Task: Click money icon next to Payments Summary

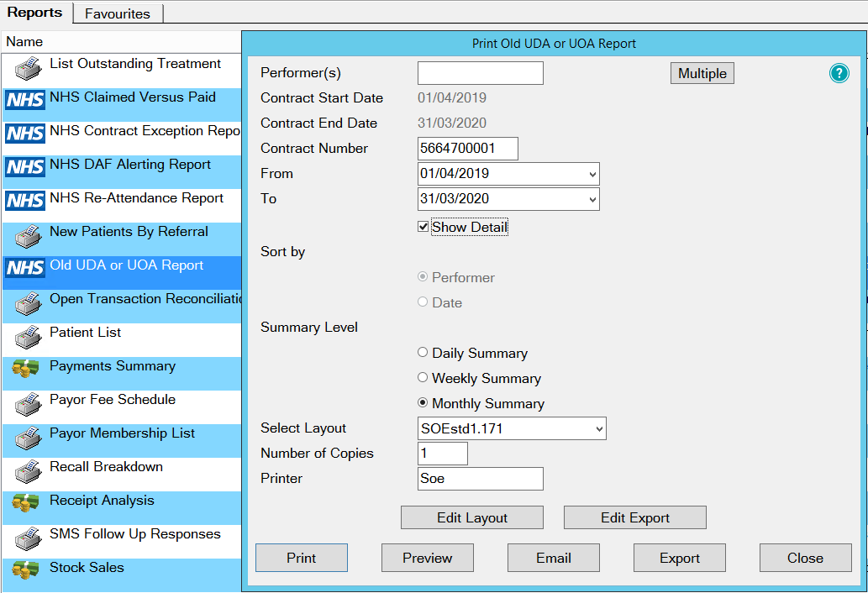Action: [x=25, y=370]
